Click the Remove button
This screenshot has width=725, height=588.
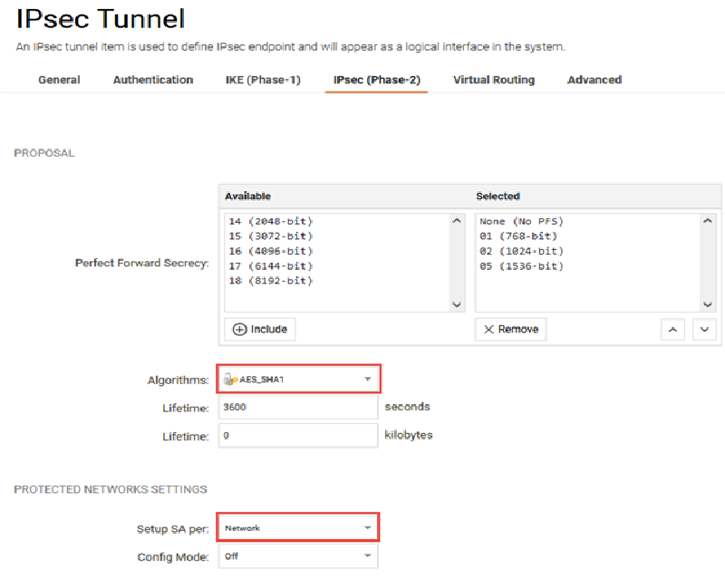click(511, 329)
